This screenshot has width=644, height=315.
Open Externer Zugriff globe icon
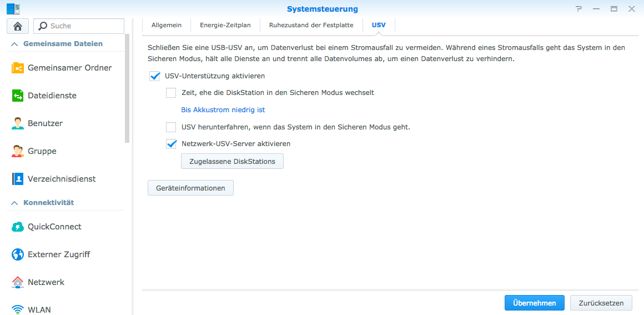coord(18,254)
